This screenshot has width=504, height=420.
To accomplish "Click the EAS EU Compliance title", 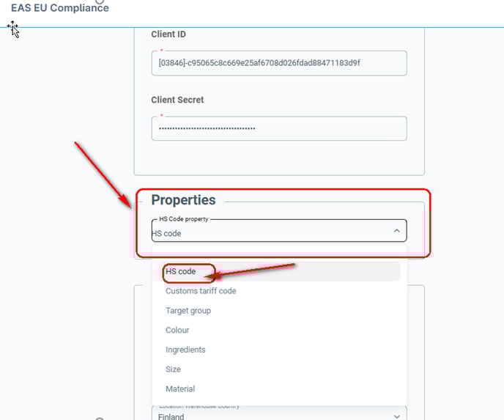I will [x=60, y=8].
